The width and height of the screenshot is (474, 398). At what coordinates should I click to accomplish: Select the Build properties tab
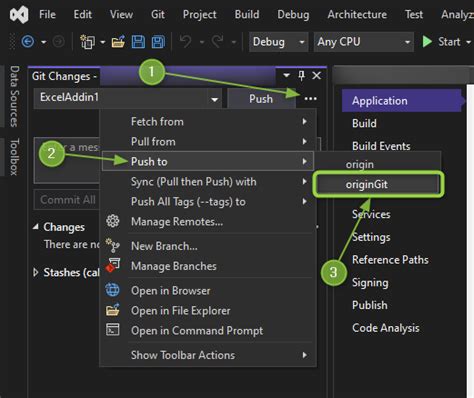(x=364, y=123)
